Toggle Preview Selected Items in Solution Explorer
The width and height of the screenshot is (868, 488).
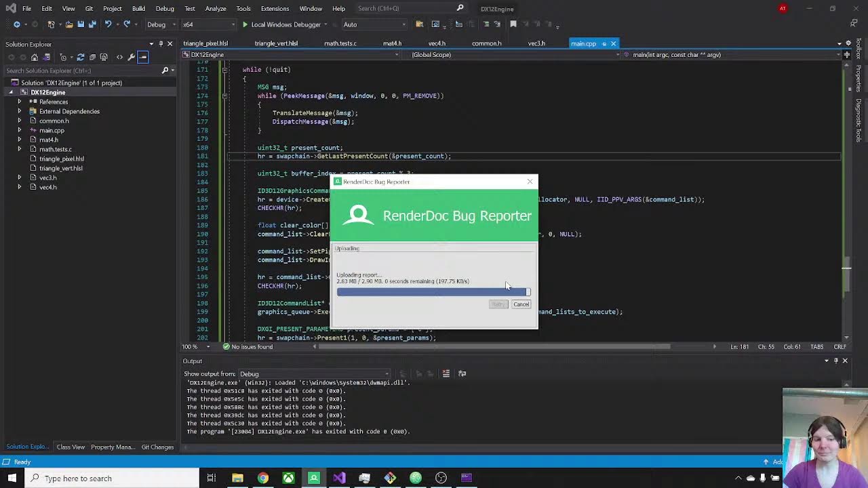click(x=142, y=57)
